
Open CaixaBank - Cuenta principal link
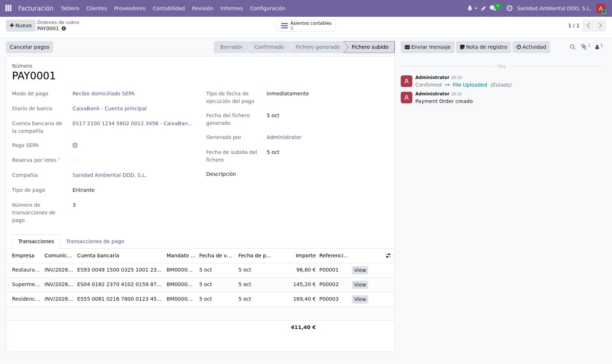click(x=109, y=108)
